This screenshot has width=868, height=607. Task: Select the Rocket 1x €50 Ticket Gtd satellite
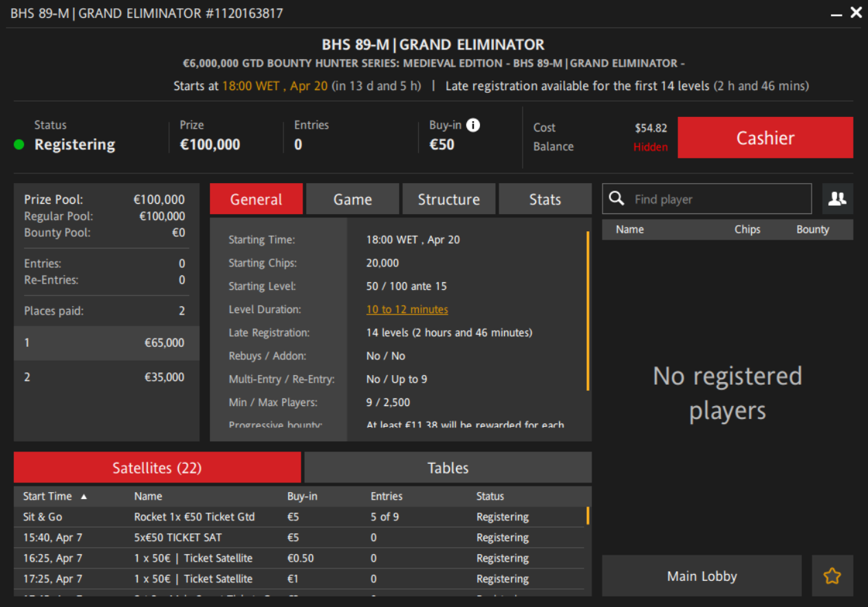(x=194, y=517)
